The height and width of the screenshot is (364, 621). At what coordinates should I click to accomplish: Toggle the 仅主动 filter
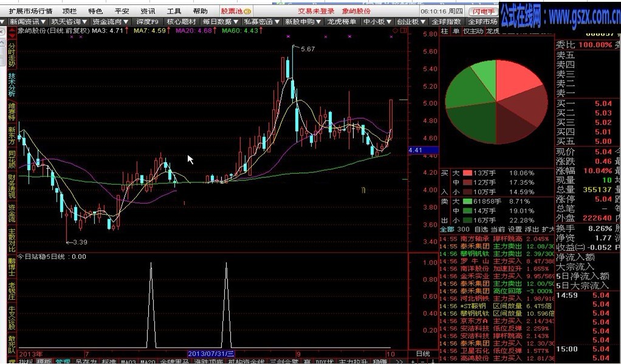(x=473, y=31)
